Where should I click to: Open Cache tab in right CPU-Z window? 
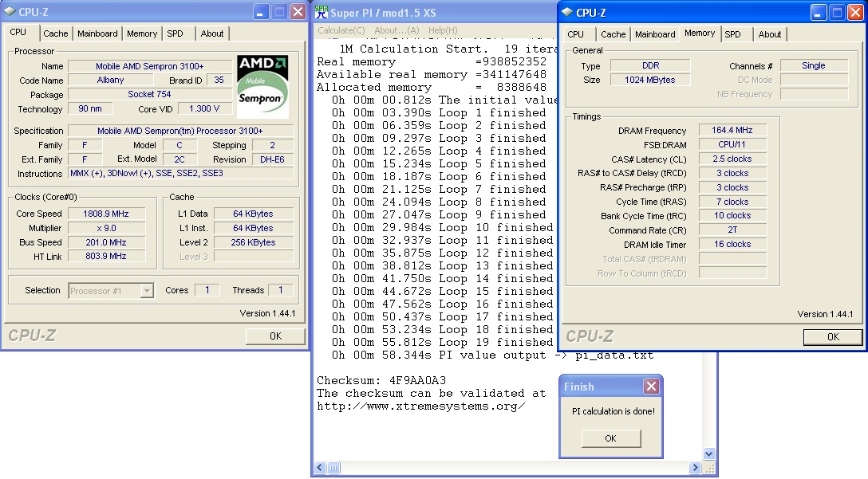click(614, 34)
